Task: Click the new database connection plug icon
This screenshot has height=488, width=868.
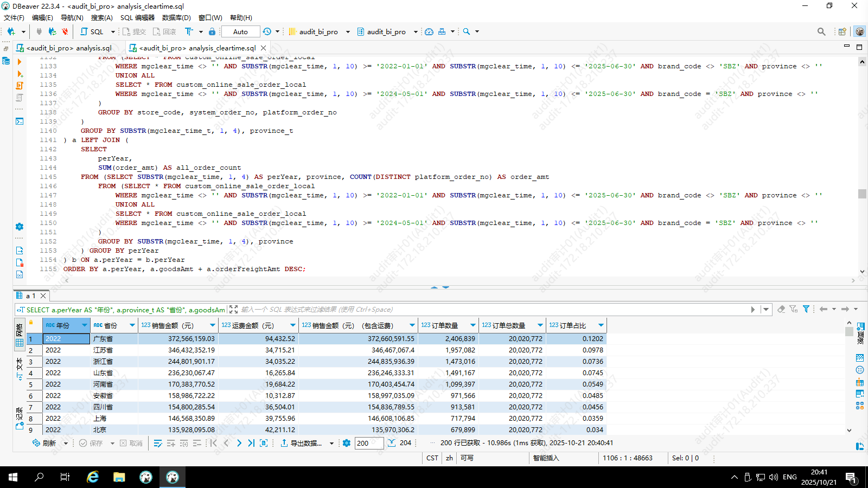Action: pos(11,31)
